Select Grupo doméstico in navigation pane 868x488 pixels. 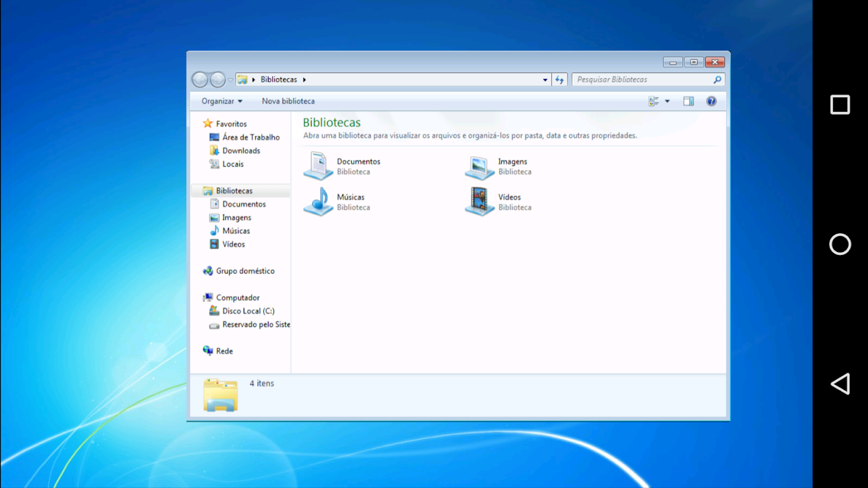[x=245, y=271]
